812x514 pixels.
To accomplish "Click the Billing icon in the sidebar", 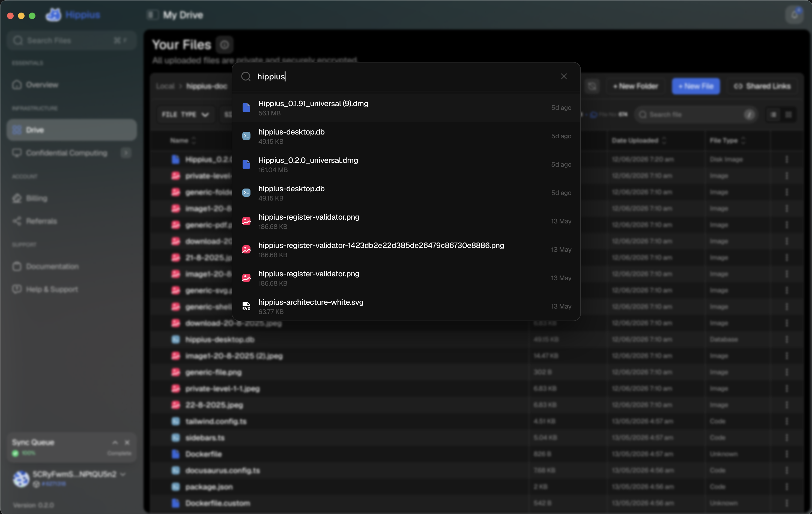I will (x=17, y=198).
